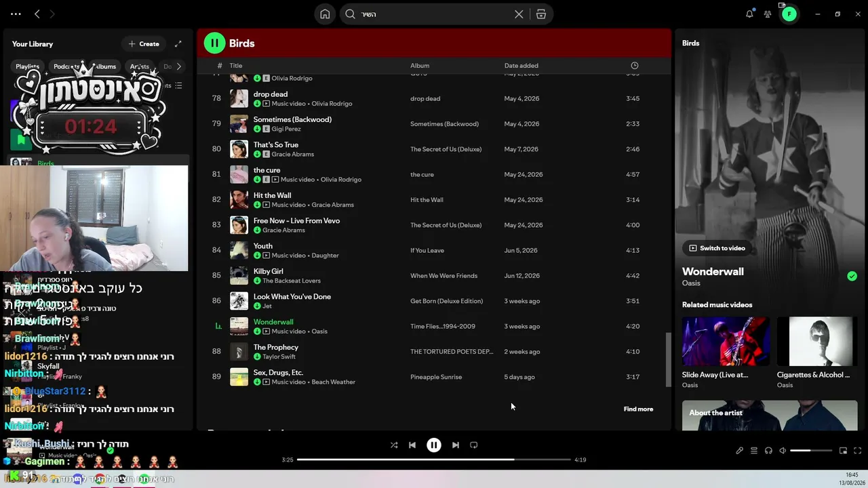Sort by the Title column header

coord(236,66)
